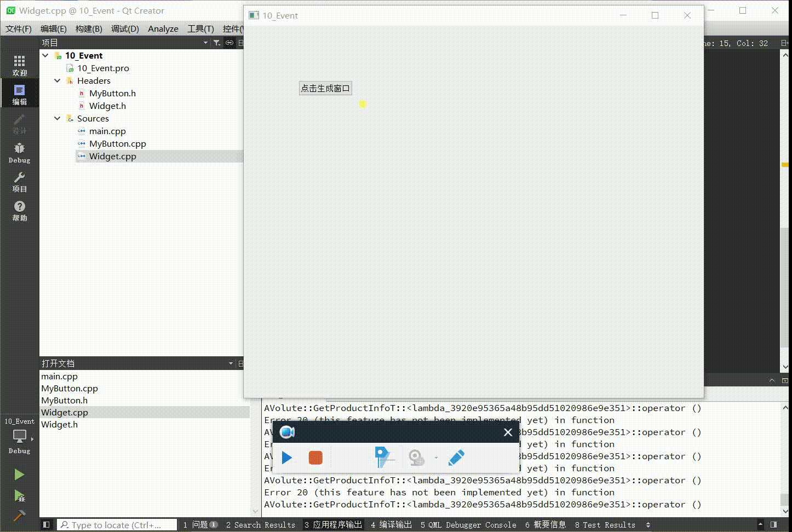Image resolution: width=792 pixels, height=532 pixels.
Task: Build project with hammer icon
Action: click(x=19, y=516)
